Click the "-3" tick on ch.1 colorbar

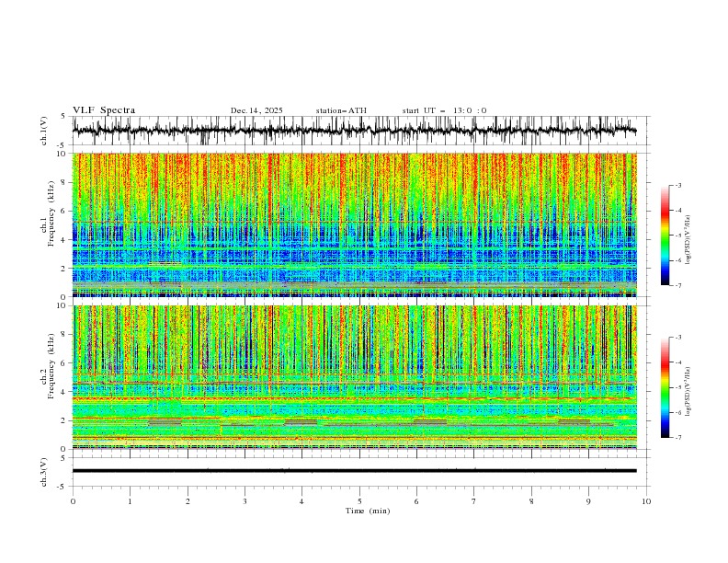pyautogui.click(x=678, y=185)
